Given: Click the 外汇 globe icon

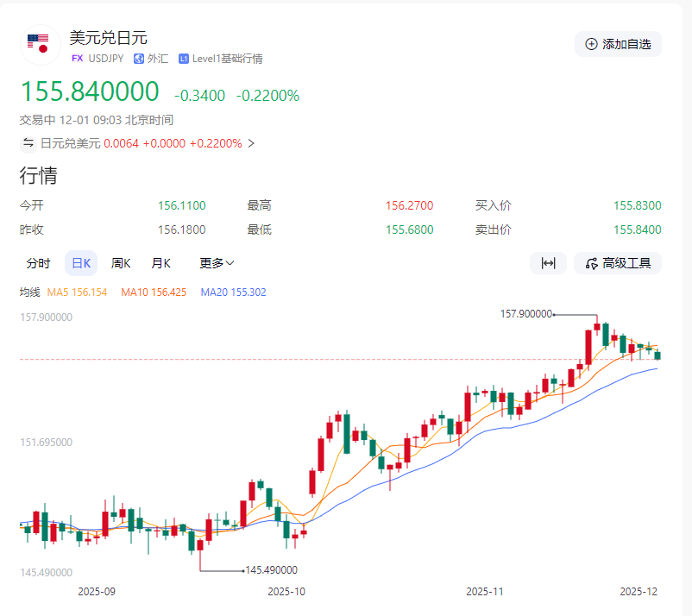Looking at the screenshot, I should (138, 59).
